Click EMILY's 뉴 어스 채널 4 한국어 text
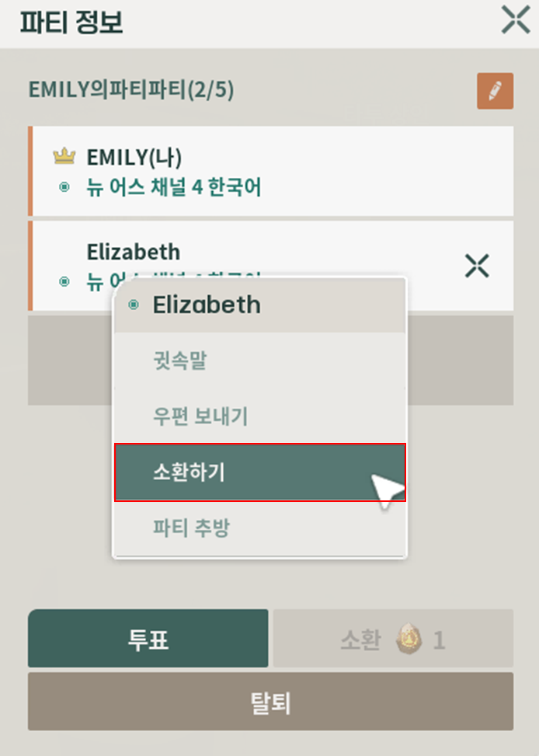This screenshot has height=756, width=539. click(173, 187)
